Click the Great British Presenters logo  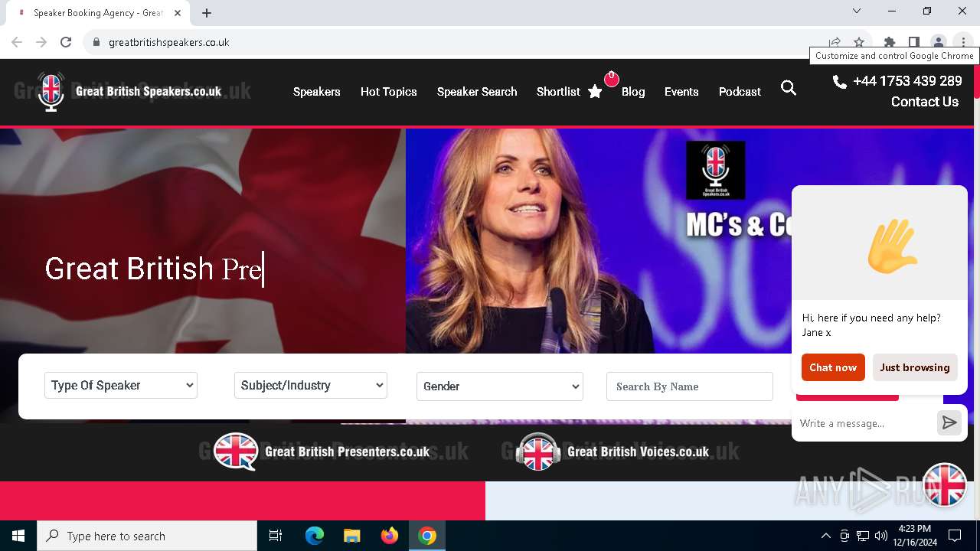322,452
